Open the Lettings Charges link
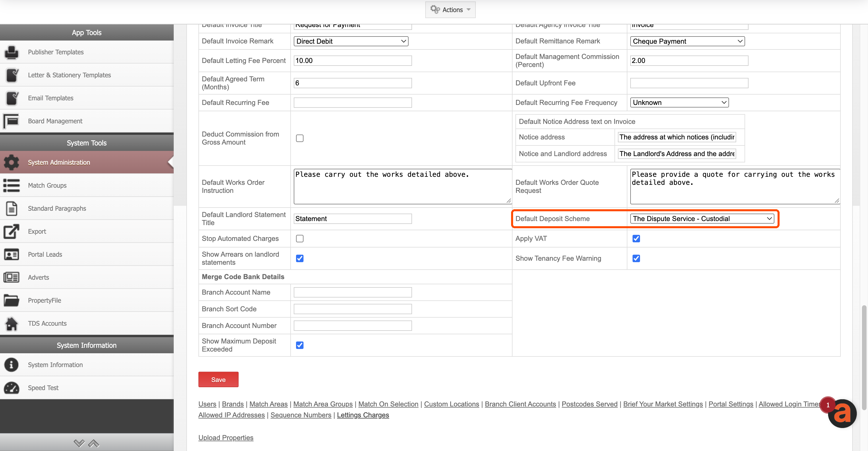Image resolution: width=868 pixels, height=451 pixels. (x=363, y=415)
